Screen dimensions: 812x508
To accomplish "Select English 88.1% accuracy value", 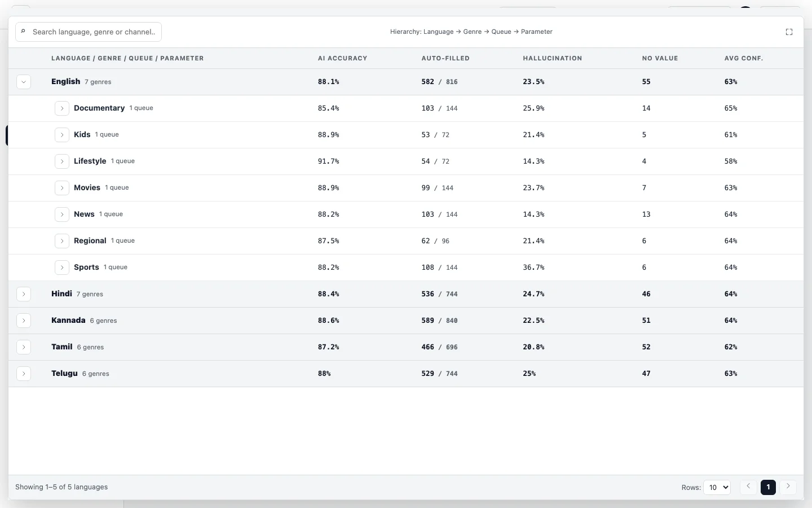I will (328, 82).
